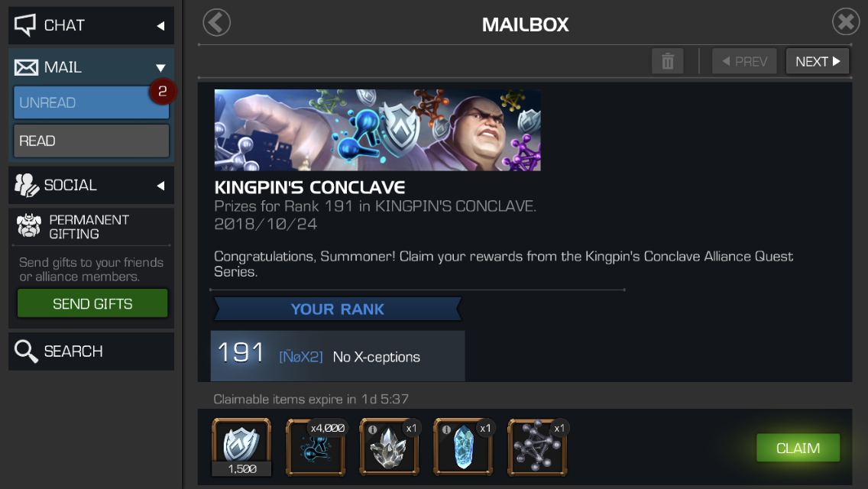
Task: Select the gray molecule catalyst reward
Action: point(537,448)
